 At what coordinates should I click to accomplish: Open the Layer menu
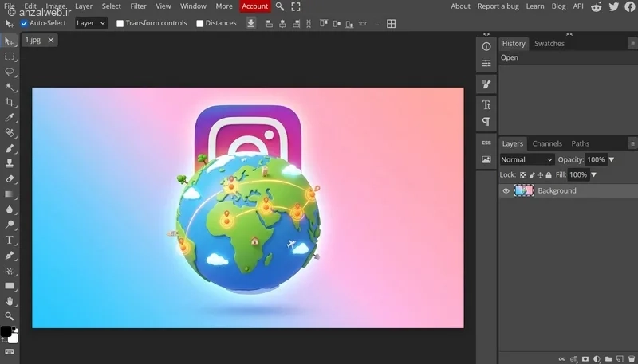point(84,6)
